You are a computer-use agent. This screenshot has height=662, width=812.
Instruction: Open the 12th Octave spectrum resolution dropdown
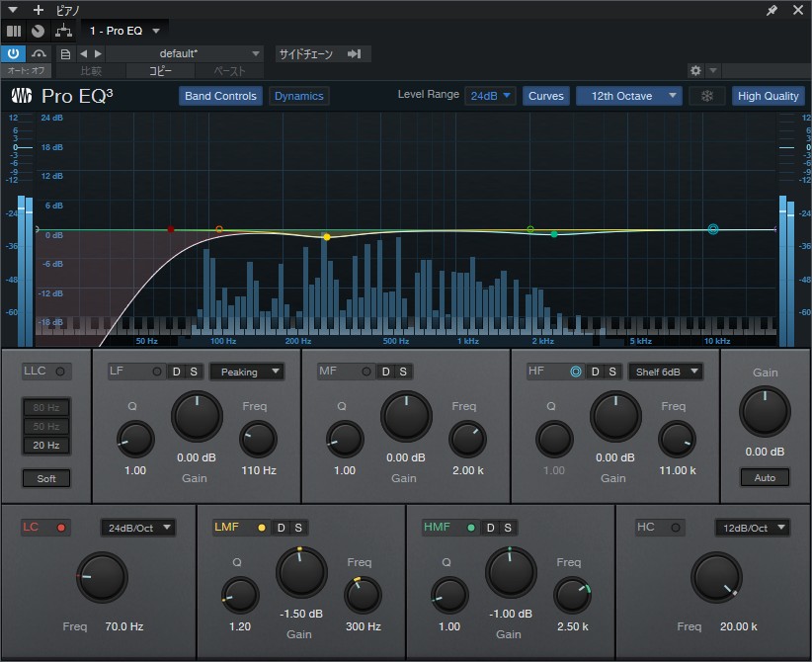(x=628, y=96)
